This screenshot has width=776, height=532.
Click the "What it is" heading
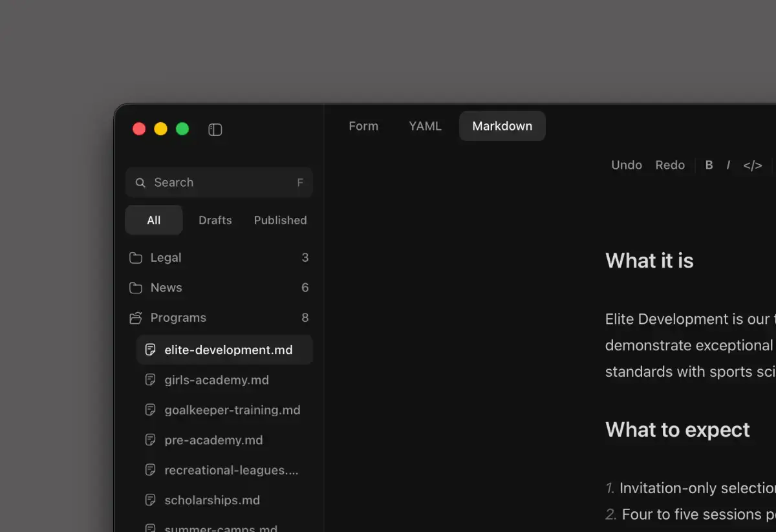[x=649, y=261]
